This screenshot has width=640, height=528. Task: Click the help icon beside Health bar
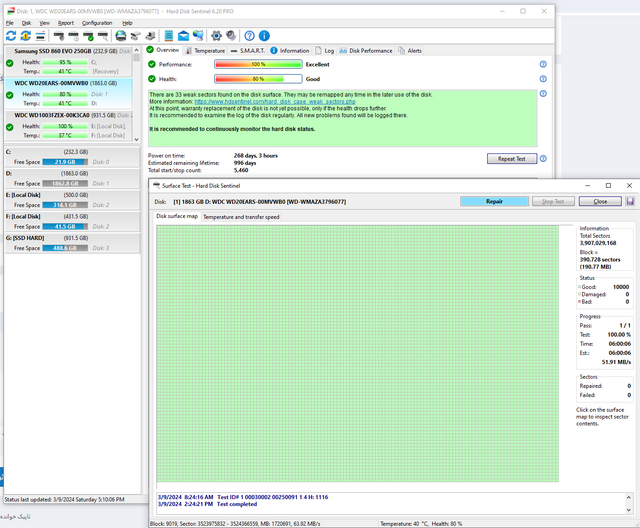click(x=543, y=79)
